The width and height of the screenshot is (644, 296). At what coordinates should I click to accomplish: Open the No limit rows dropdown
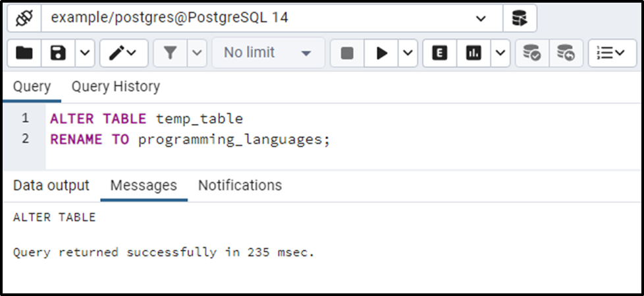pyautogui.click(x=268, y=53)
